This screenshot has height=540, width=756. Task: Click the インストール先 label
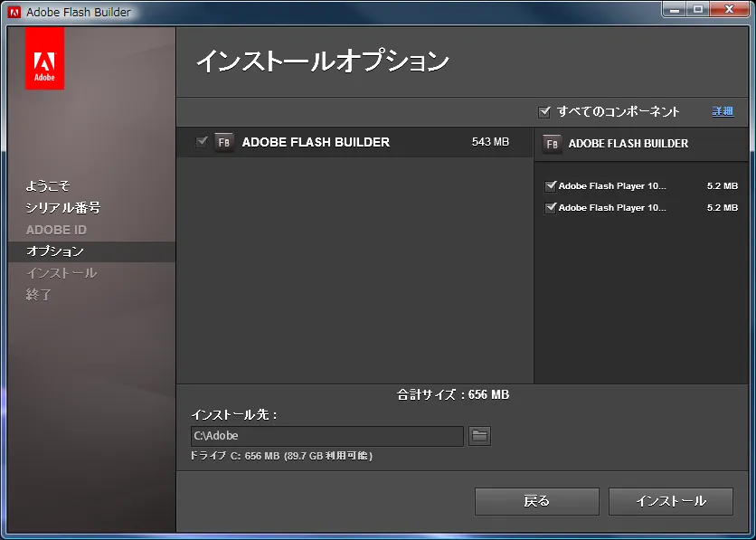(x=234, y=414)
